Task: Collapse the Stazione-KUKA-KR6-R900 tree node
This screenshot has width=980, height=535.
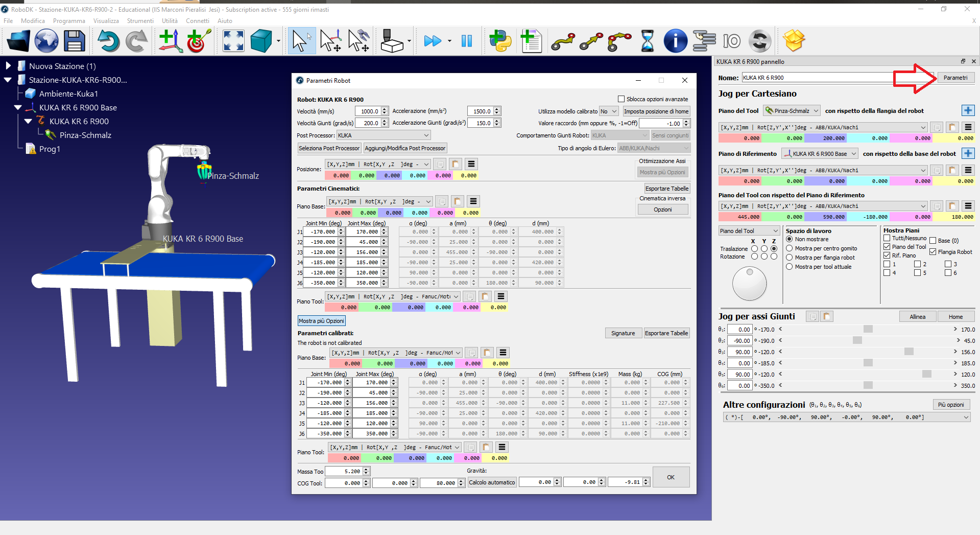Action: pyautogui.click(x=8, y=80)
